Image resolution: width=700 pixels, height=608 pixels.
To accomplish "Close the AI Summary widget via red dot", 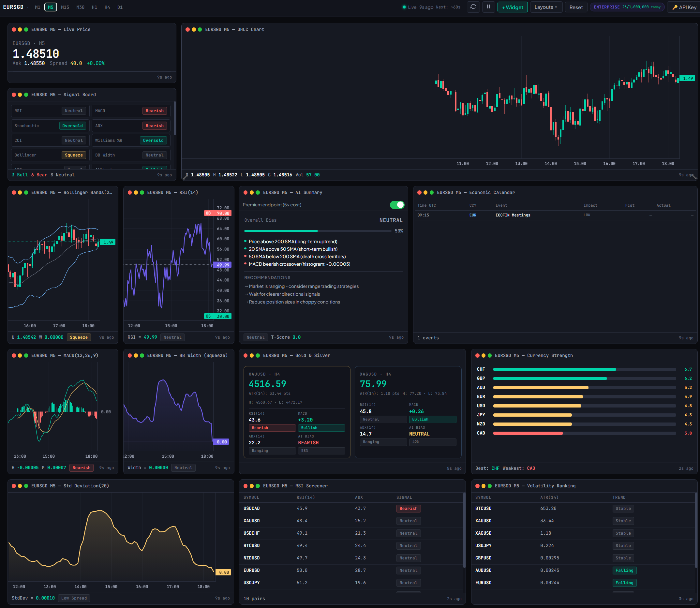I will tap(246, 192).
